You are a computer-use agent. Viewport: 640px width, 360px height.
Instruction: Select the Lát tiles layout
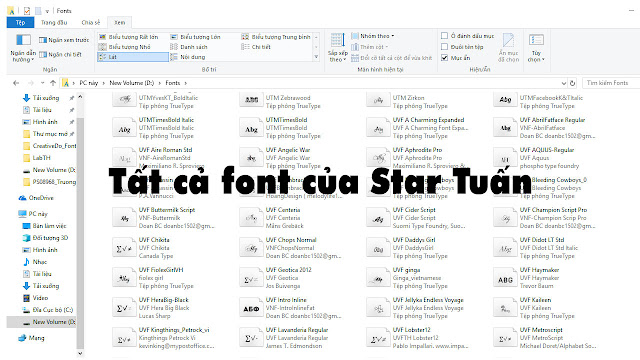point(133,57)
